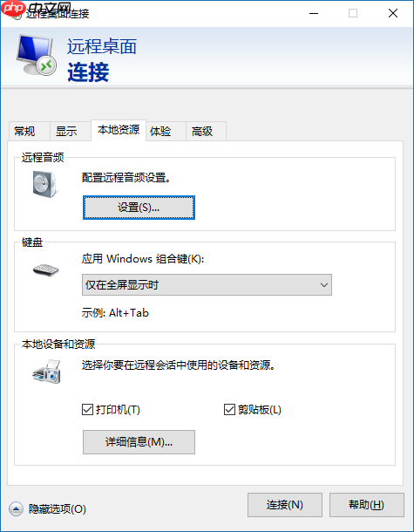The height and width of the screenshot is (532, 414).
Task: Click the printer and camera devices icon
Action: 47,372
